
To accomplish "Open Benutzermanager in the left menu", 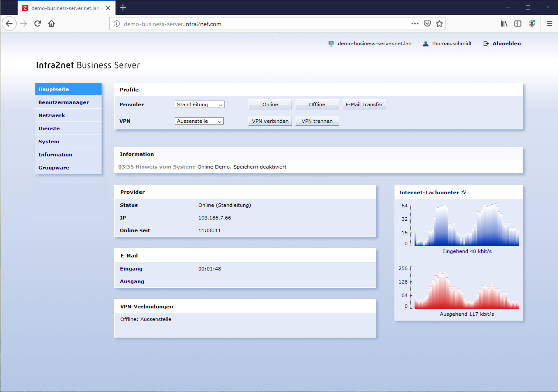I will (x=68, y=102).
